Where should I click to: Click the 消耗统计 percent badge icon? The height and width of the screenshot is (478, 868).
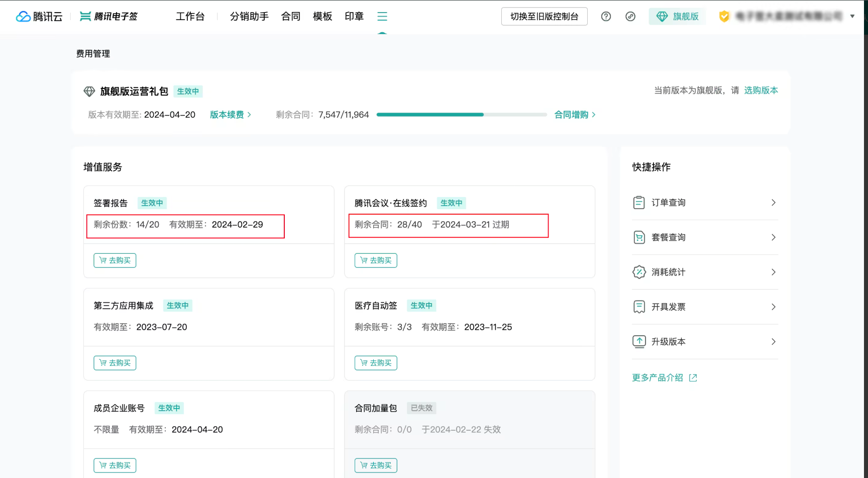pos(639,272)
